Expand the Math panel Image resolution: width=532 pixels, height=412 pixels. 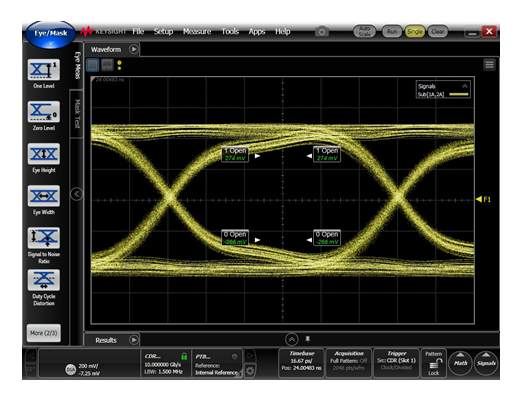point(460,363)
